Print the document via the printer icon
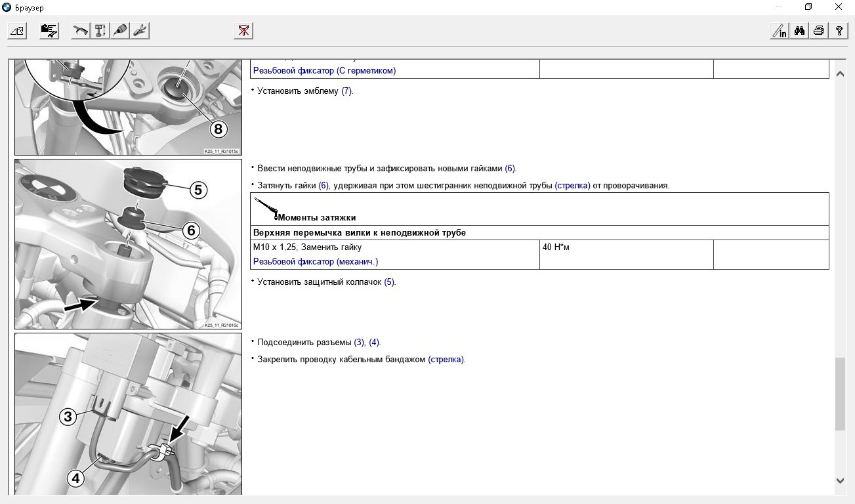The height and width of the screenshot is (504, 855). click(x=819, y=30)
